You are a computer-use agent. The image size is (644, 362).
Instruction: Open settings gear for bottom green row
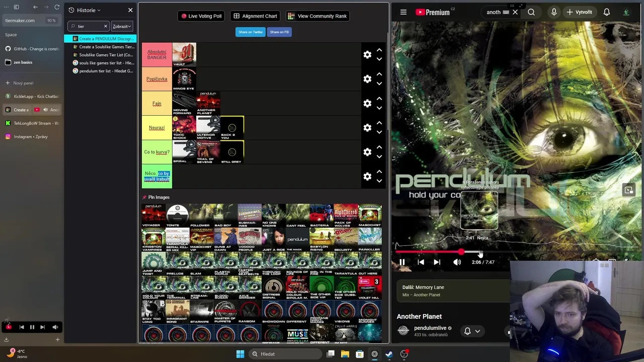click(x=367, y=176)
